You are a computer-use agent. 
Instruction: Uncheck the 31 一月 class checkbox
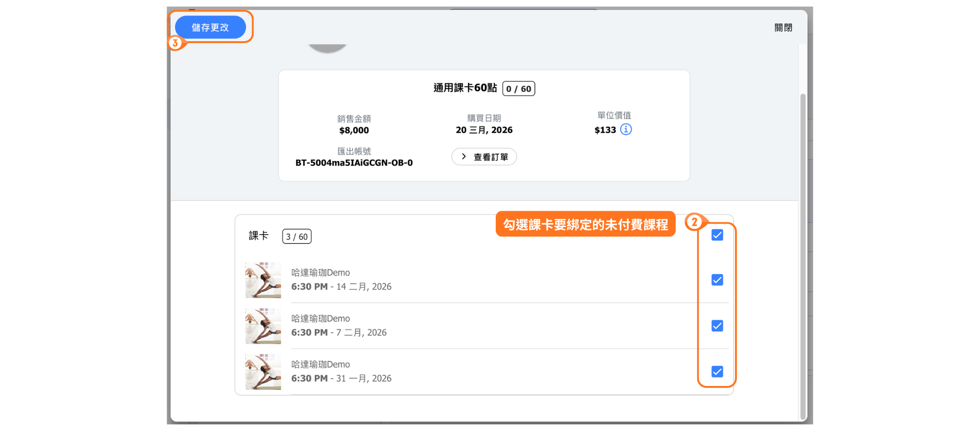click(x=717, y=372)
